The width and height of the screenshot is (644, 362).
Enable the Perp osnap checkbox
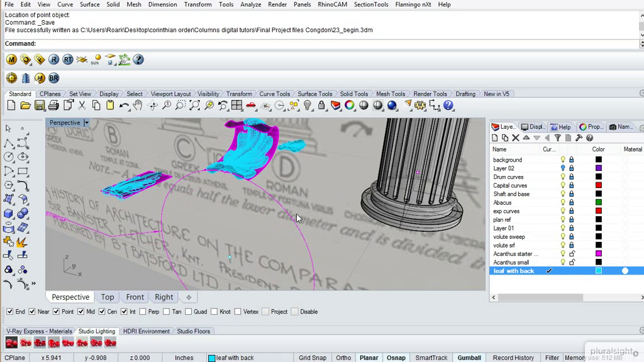143,312
